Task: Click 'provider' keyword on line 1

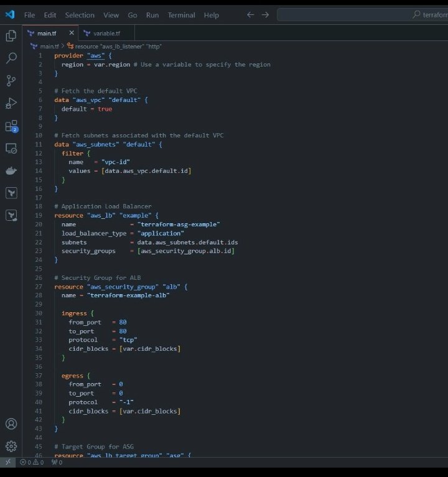Action: 68,56
